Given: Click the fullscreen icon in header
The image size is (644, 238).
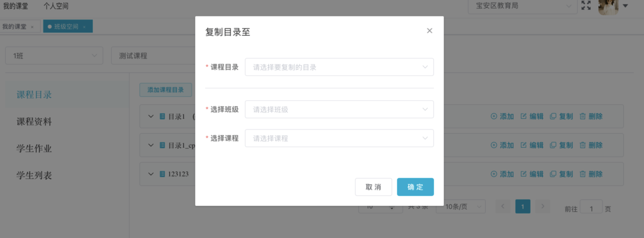Looking at the screenshot, I should tap(586, 6).
